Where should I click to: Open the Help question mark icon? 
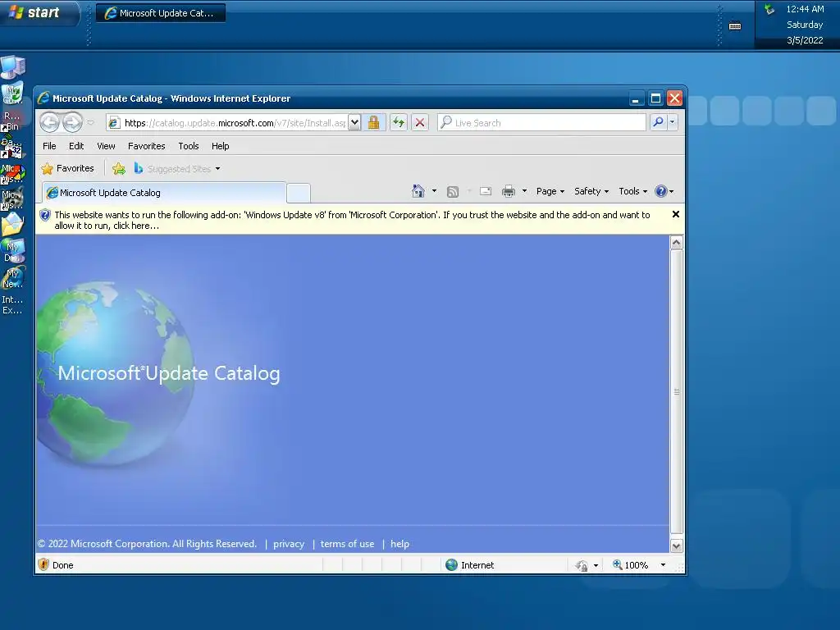[662, 191]
